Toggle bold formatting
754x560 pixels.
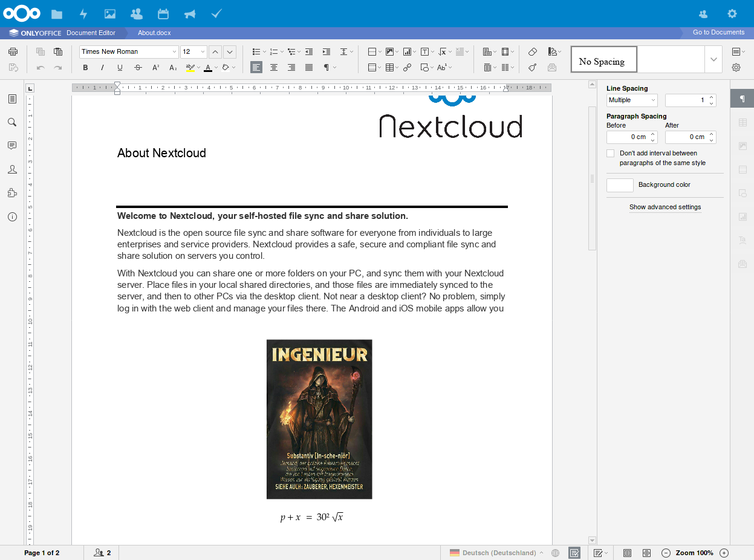click(x=85, y=68)
